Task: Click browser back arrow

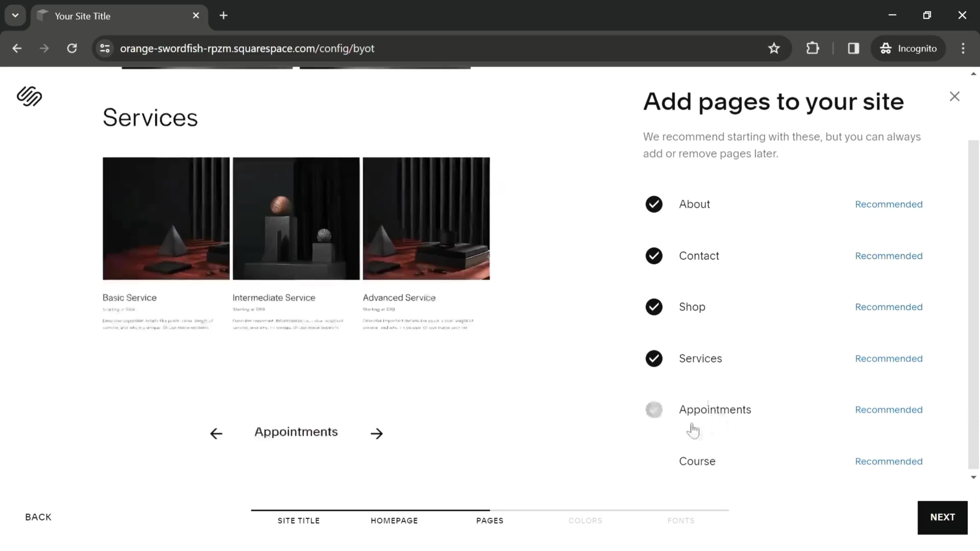Action: (17, 48)
